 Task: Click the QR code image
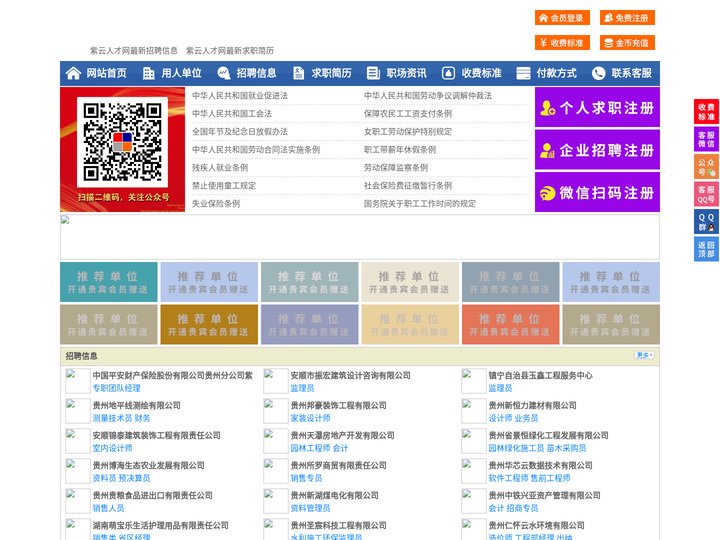pyautogui.click(x=122, y=142)
